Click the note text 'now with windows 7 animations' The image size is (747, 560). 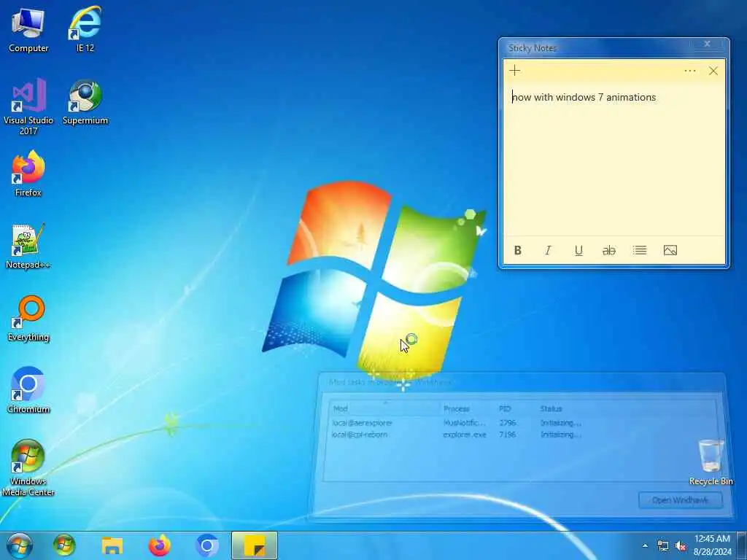click(584, 97)
